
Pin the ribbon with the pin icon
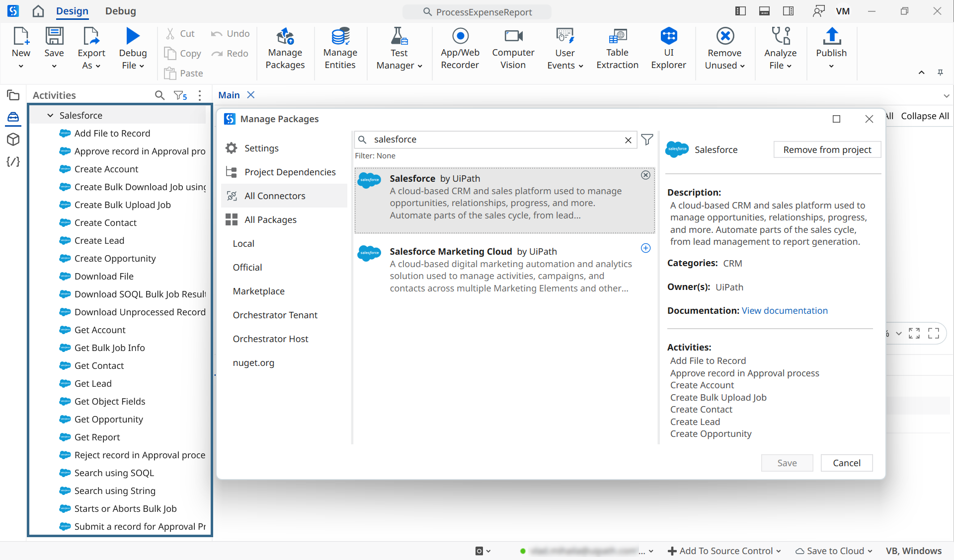click(941, 72)
